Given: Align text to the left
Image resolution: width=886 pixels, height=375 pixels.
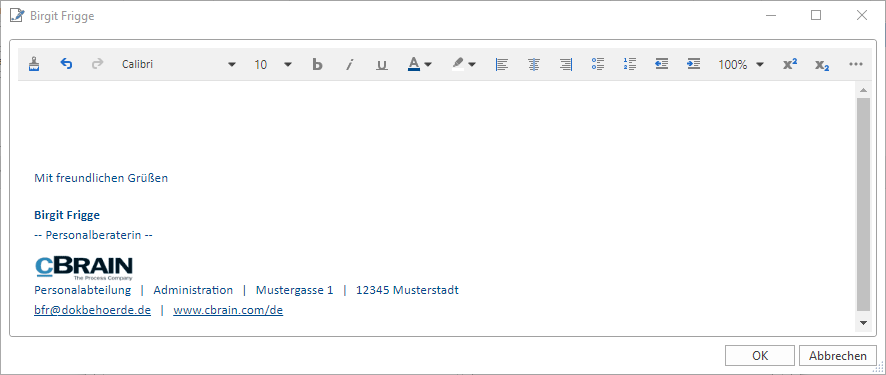Looking at the screenshot, I should point(501,64).
